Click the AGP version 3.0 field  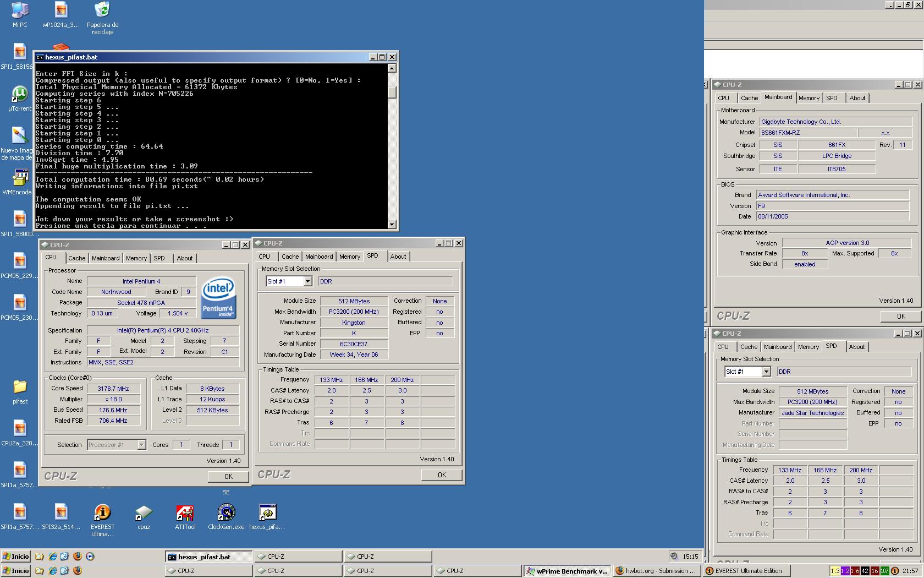point(847,243)
